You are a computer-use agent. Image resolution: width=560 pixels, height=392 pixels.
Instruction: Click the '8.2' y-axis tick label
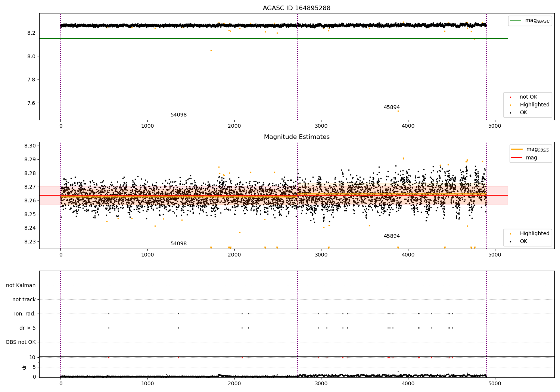(x=31, y=33)
